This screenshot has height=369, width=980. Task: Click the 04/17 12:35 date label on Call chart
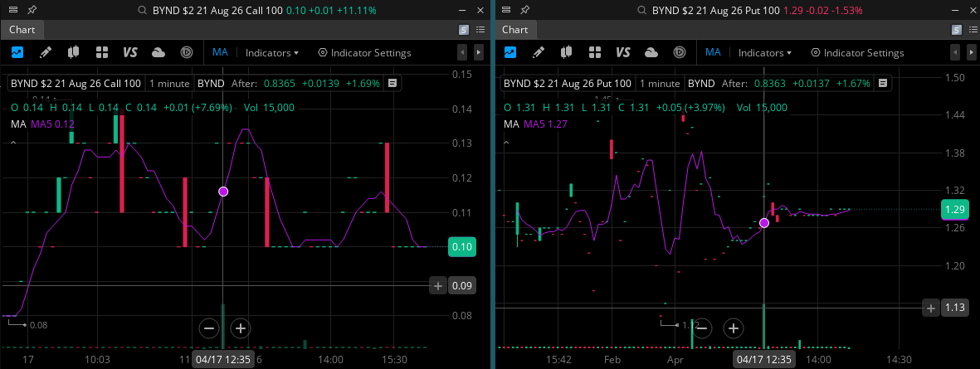(x=222, y=360)
